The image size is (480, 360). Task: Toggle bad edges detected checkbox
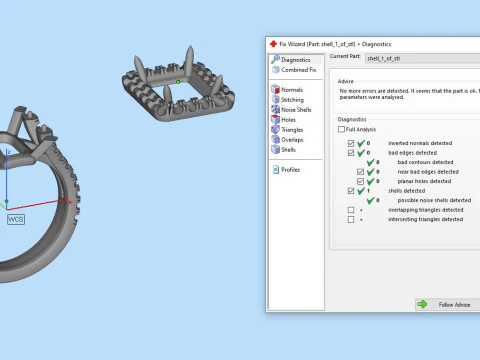pyautogui.click(x=351, y=153)
